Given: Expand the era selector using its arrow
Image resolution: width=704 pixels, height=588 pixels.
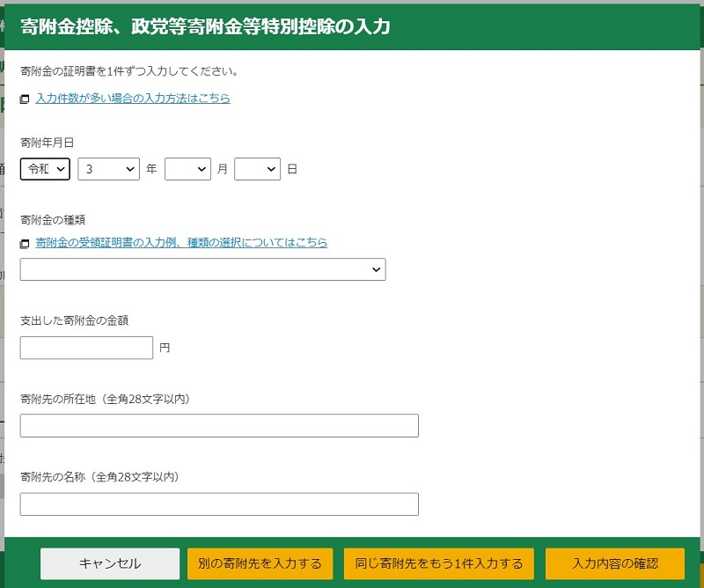Looking at the screenshot, I should tap(60, 168).
